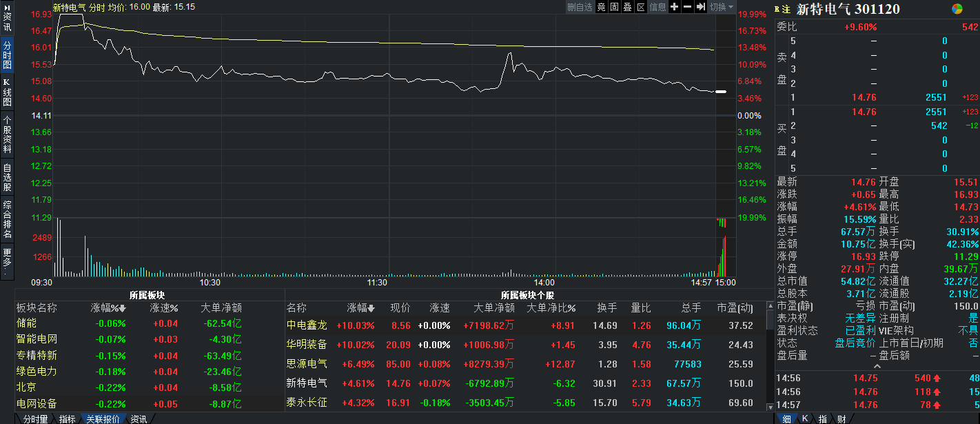The height and width of the screenshot is (424, 980).
Task: Click the 状态 value 盘后竞价
Action: [x=855, y=343]
